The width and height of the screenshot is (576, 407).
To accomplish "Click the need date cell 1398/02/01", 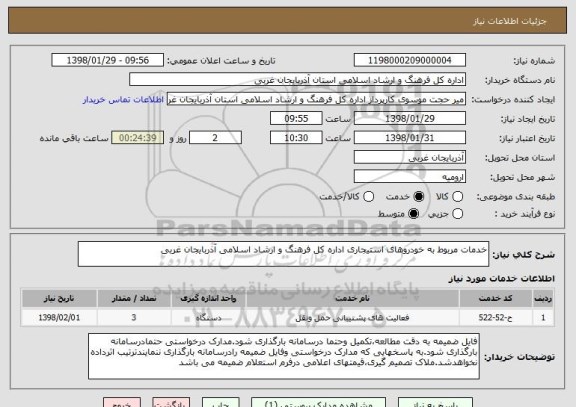I will coord(59,318).
